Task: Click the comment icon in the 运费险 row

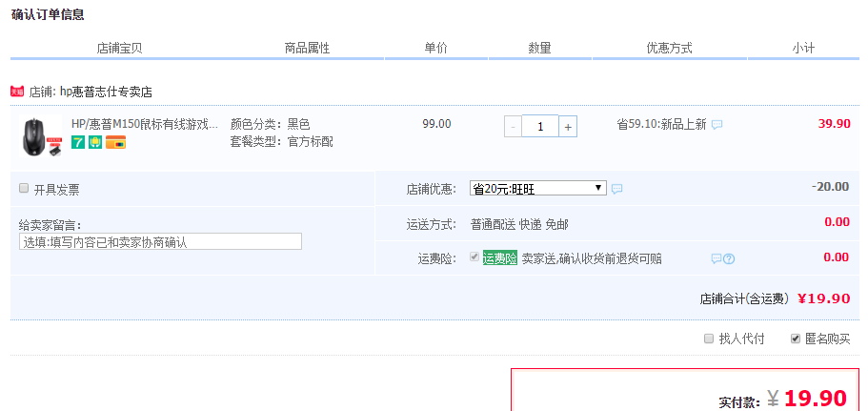Action: [717, 258]
